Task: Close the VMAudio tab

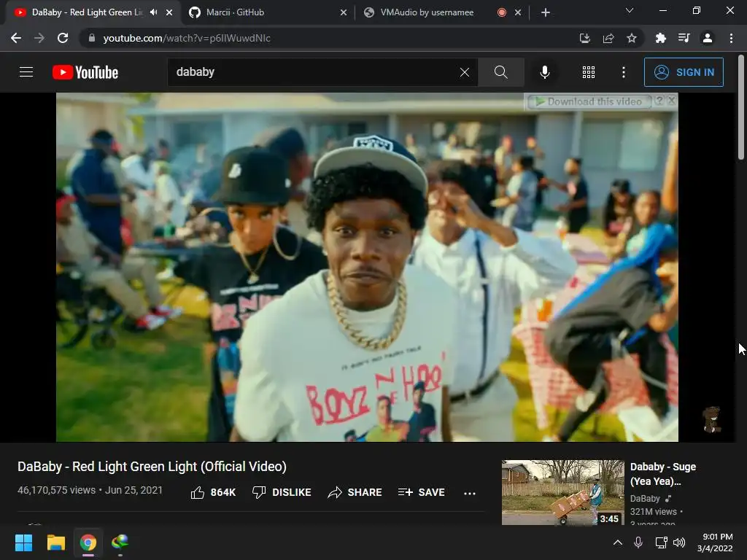Action: (x=518, y=12)
